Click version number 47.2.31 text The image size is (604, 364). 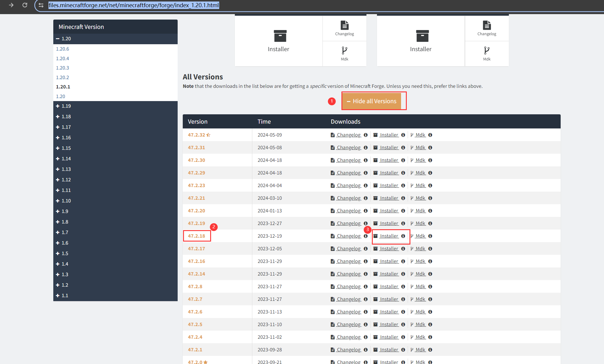point(196,148)
